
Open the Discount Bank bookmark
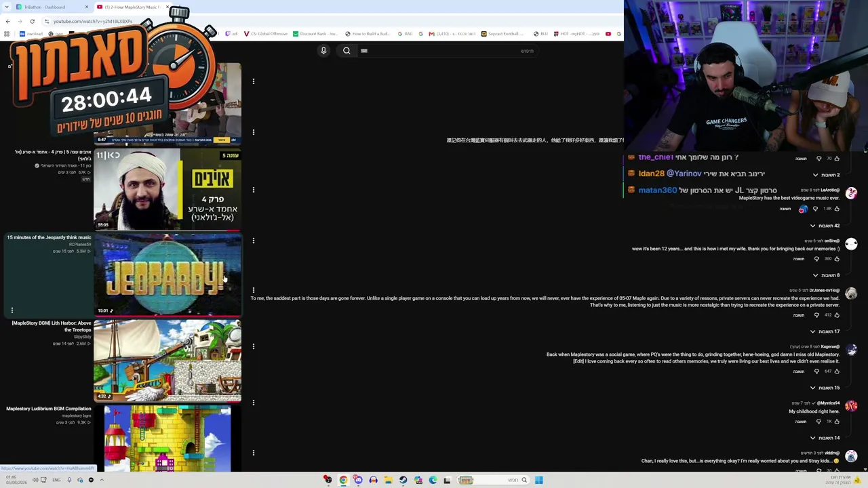[315, 33]
